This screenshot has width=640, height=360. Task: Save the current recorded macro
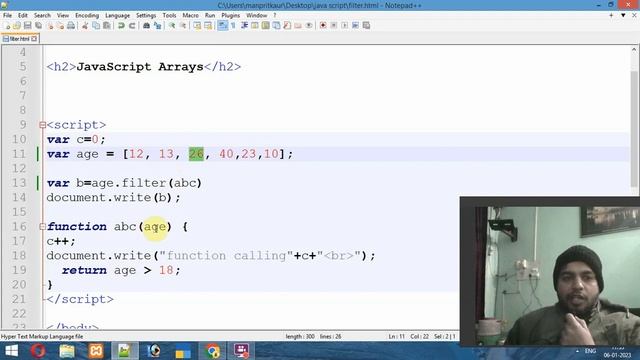(366, 25)
